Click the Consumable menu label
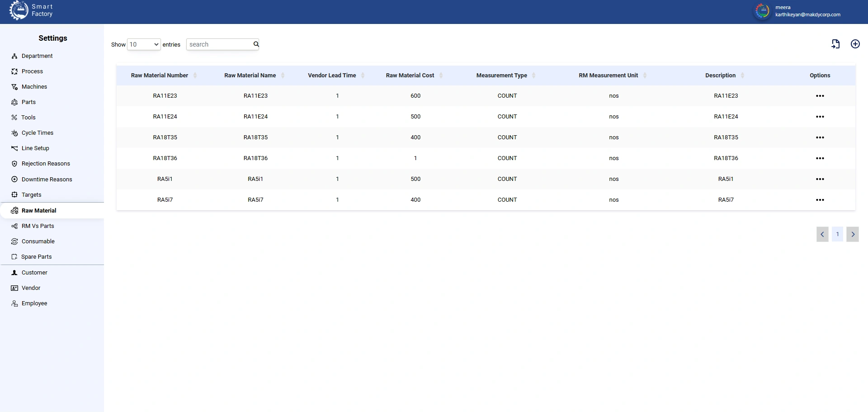 [38, 242]
